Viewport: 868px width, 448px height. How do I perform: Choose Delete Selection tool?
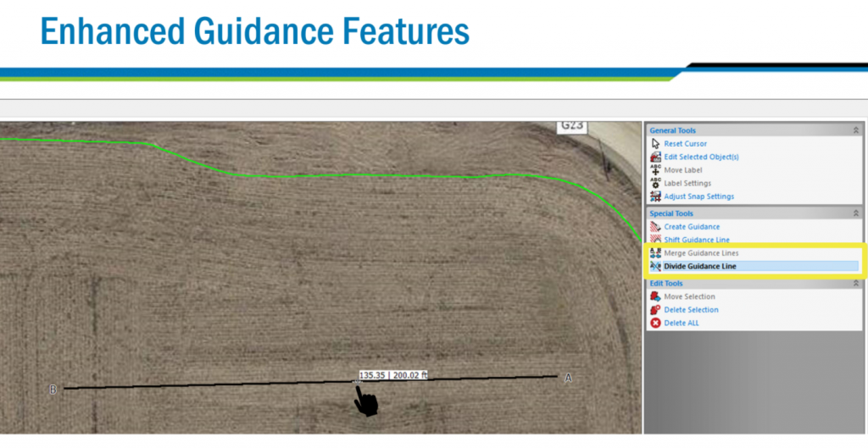(x=691, y=310)
